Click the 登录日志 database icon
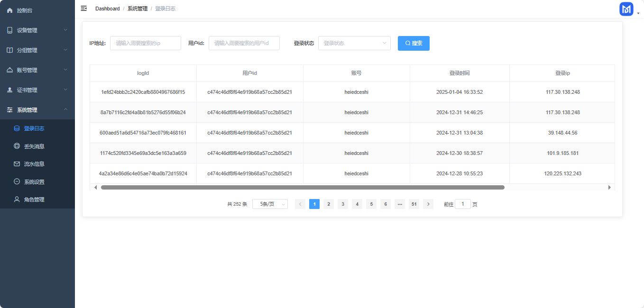The width and height of the screenshot is (644, 308). (x=17, y=128)
